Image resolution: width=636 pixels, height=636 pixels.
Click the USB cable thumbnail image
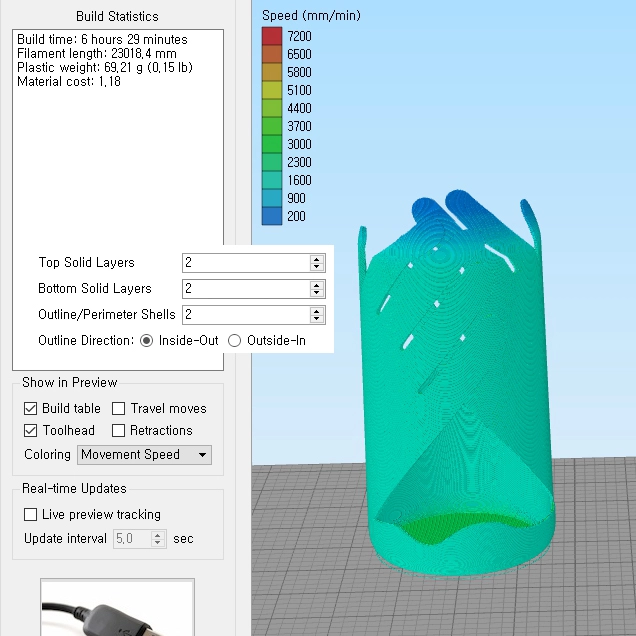pyautogui.click(x=117, y=610)
